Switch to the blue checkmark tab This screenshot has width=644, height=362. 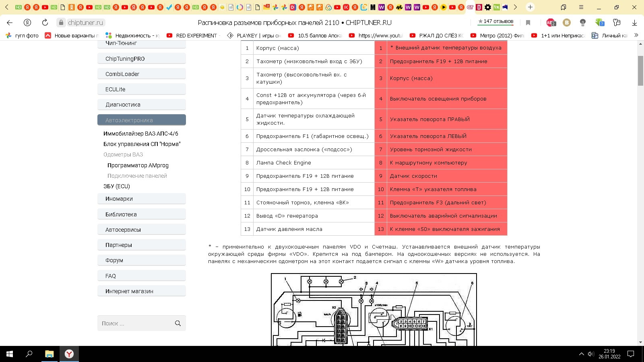pos(169,7)
